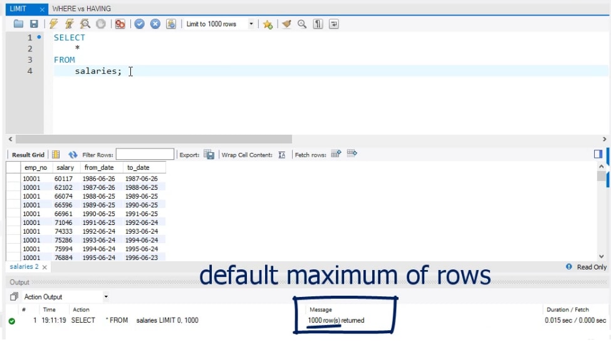Commit the current transaction
This screenshot has width=611, height=364.
click(x=140, y=24)
